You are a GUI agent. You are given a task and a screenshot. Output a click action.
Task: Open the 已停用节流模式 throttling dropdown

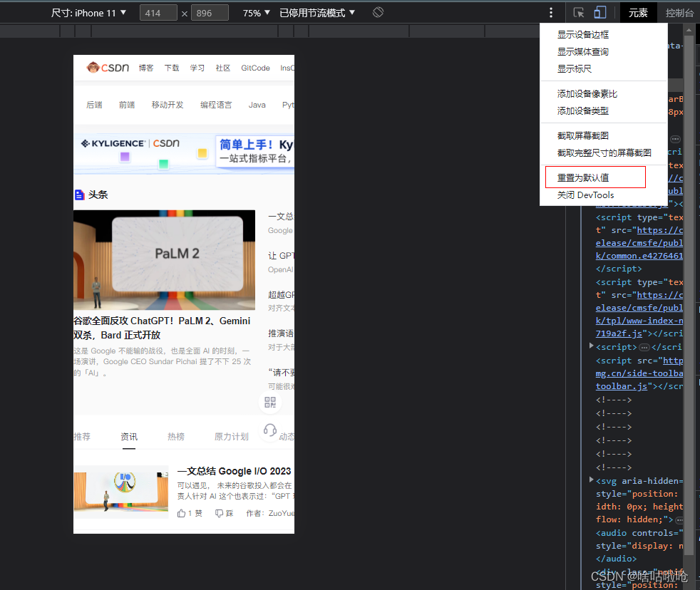[x=317, y=13]
